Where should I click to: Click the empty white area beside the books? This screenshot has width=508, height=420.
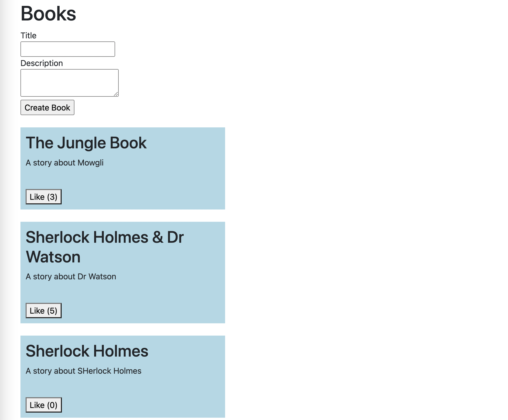pyautogui.click(x=358, y=205)
